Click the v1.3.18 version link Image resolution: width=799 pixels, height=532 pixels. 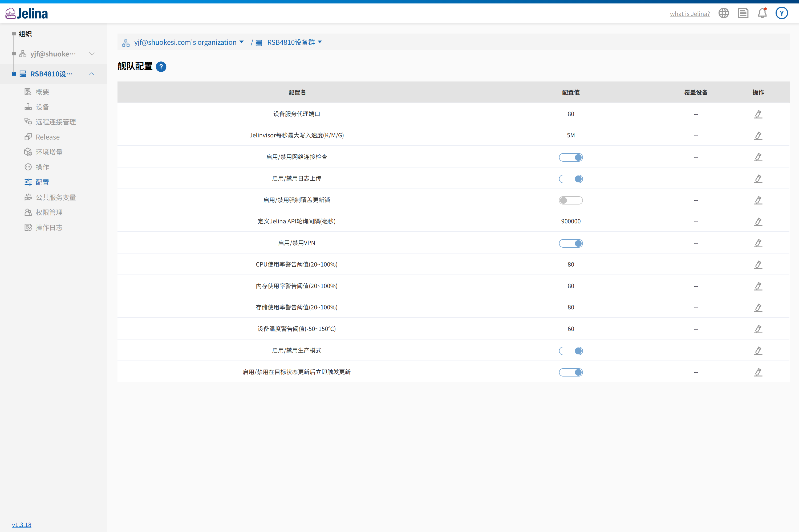point(21,525)
